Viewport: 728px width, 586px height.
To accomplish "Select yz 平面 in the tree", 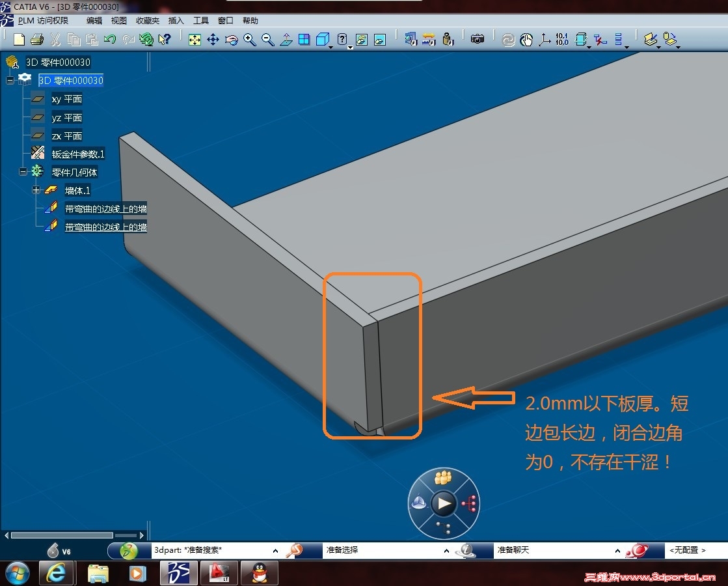I will tap(67, 118).
